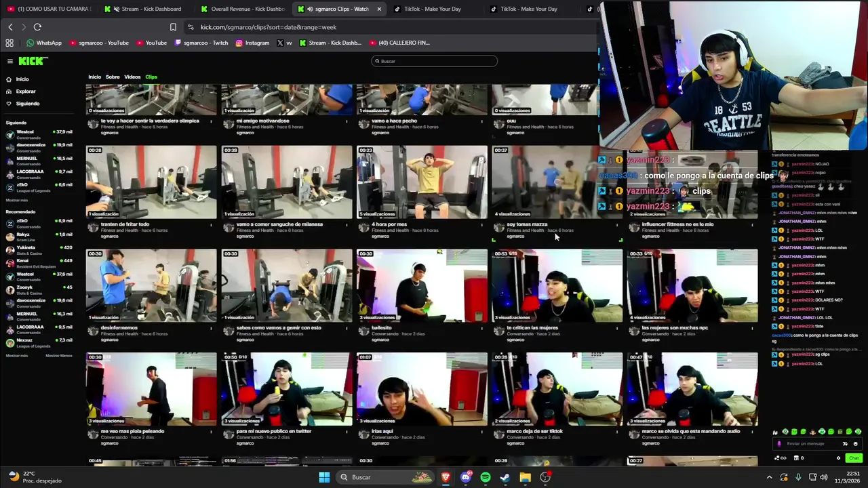Image resolution: width=868 pixels, height=488 pixels.
Task: Show hidden system tray icons
Action: click(x=769, y=477)
